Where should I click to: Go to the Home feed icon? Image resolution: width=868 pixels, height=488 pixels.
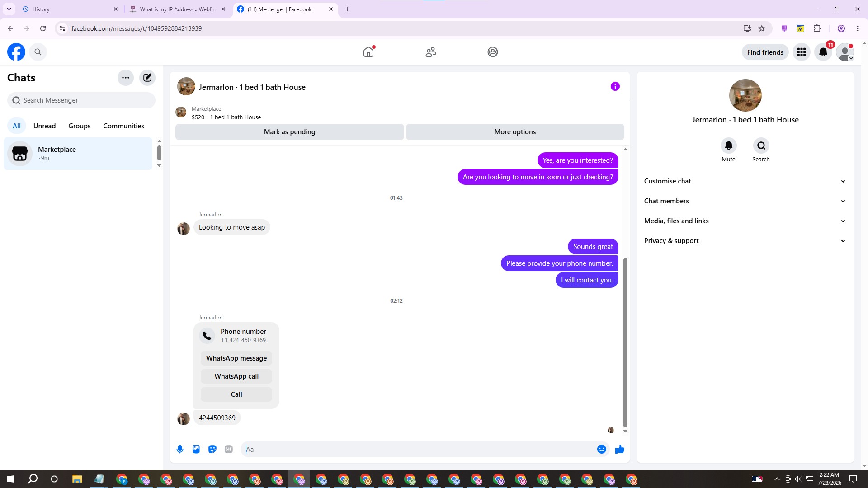(x=368, y=52)
